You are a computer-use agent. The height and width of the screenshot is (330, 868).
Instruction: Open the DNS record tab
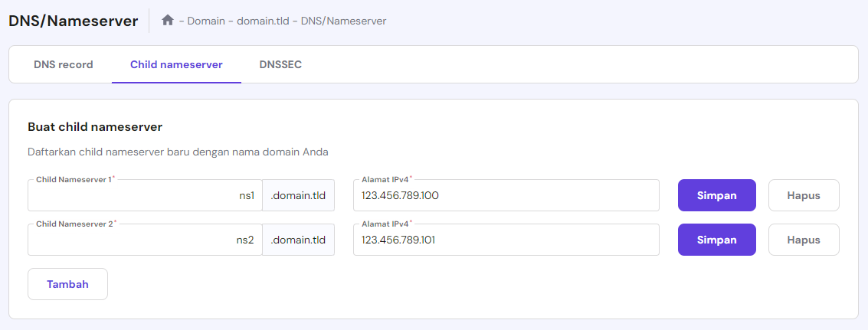click(x=63, y=65)
